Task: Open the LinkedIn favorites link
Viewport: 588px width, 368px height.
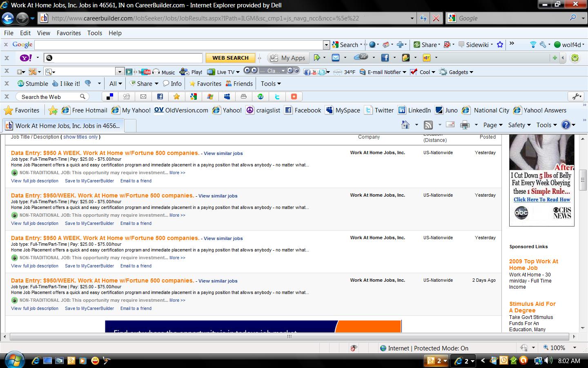Action: (x=414, y=110)
